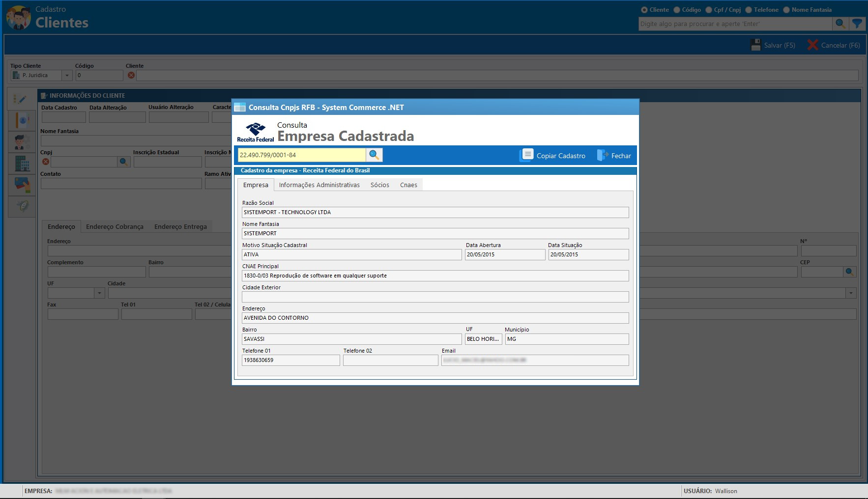Open the Sócios tab
The height and width of the screenshot is (499, 868).
(379, 185)
